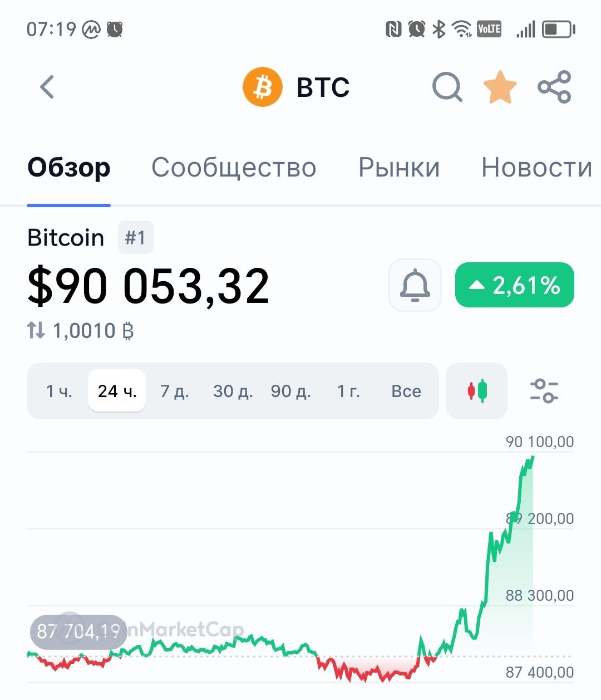This screenshot has width=601, height=700.
Task: Select the Обзор tab
Action: point(69,167)
